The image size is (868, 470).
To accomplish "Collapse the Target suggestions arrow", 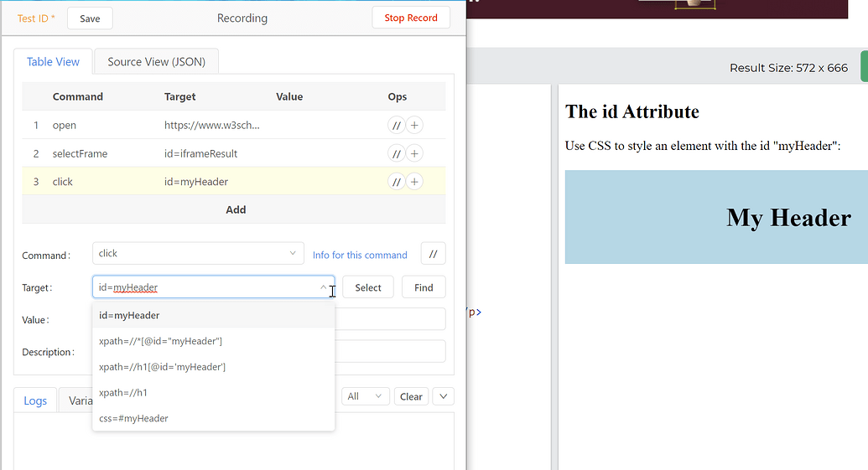I will pyautogui.click(x=323, y=287).
